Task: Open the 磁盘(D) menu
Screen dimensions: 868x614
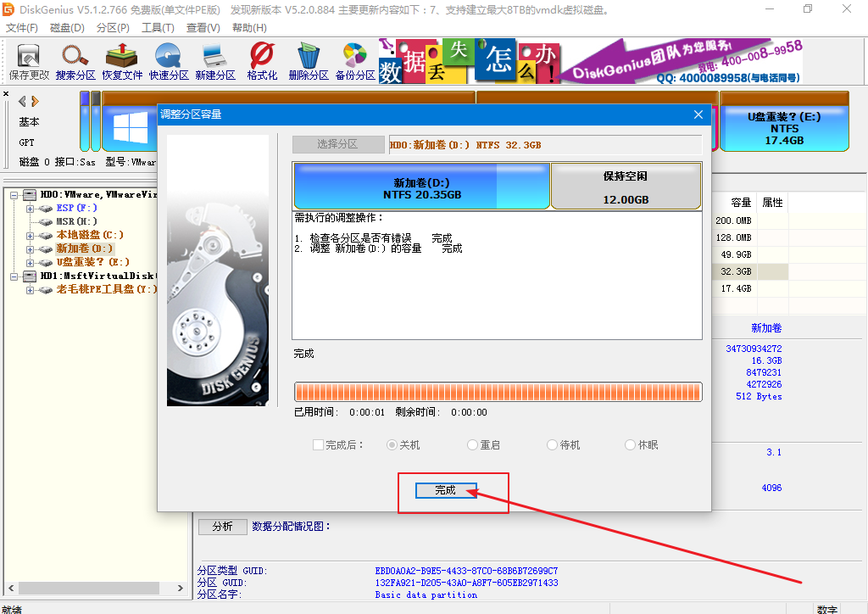Action: (x=67, y=28)
